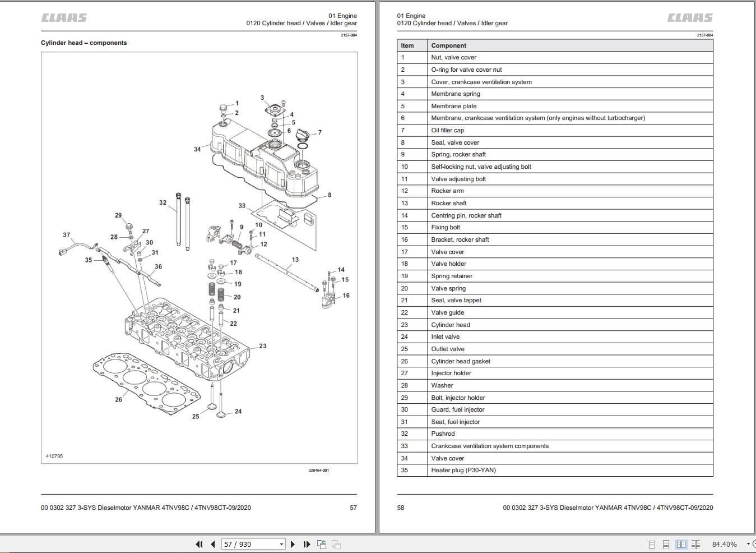Click the 'Item' table column header
This screenshot has height=553, width=756.
412,45
